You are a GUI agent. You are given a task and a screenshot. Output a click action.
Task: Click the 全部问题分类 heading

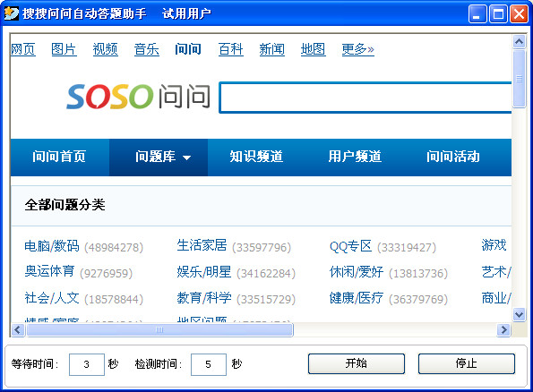pyautogui.click(x=64, y=205)
